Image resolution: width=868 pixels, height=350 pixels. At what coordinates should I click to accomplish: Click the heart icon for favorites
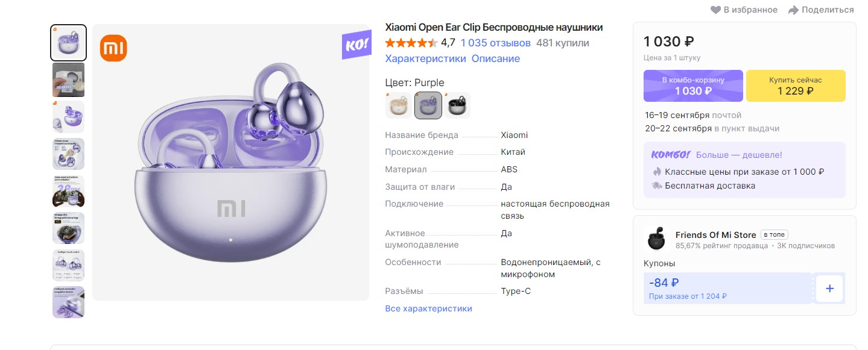pyautogui.click(x=715, y=10)
